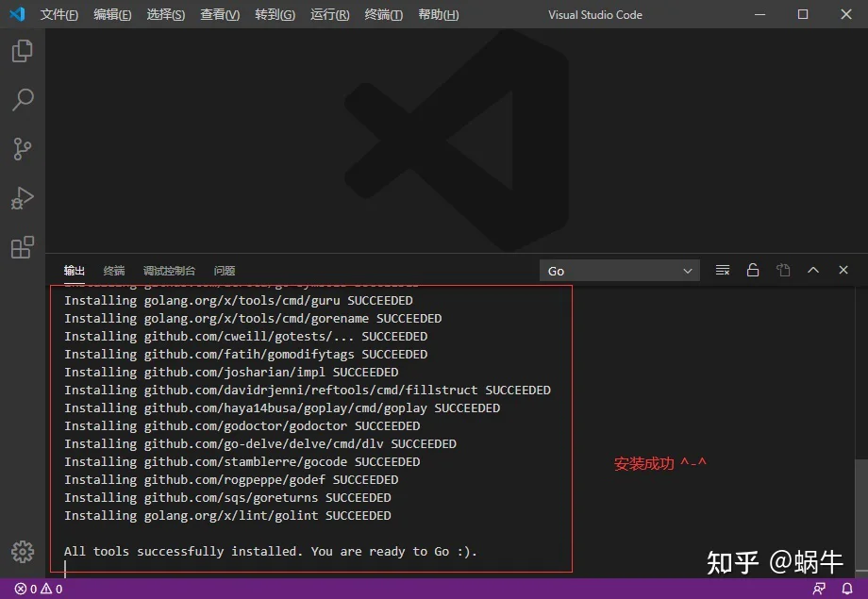Click the godoctor SUCCEEDED output line
The height and width of the screenshot is (599, 868).
click(x=242, y=425)
